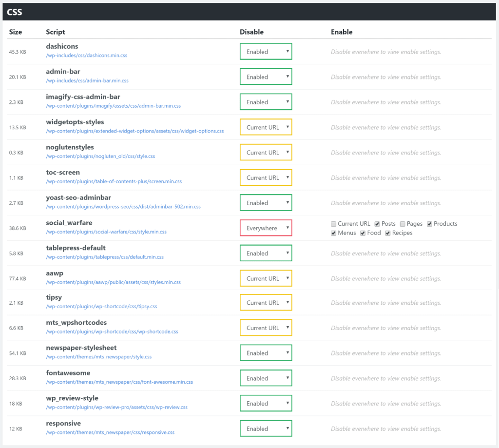Uncheck the Menus checkbox
The image size is (499, 448).
(333, 233)
